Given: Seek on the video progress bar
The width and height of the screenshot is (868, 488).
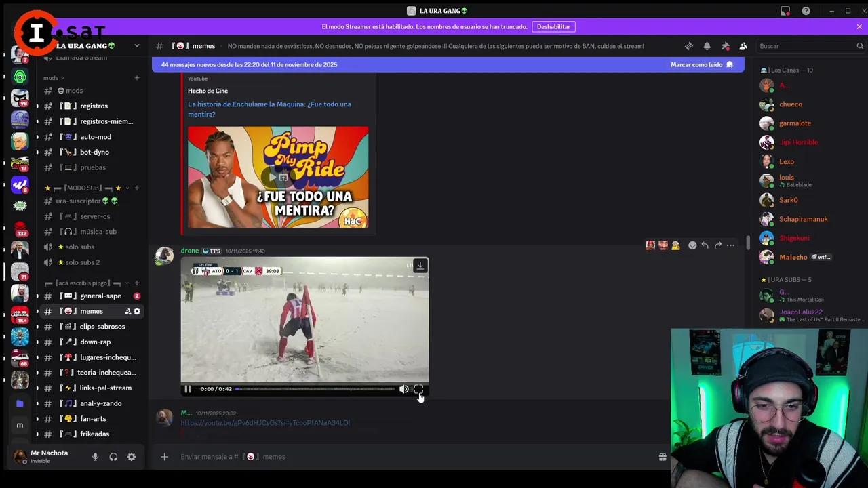Looking at the screenshot, I should coord(315,389).
